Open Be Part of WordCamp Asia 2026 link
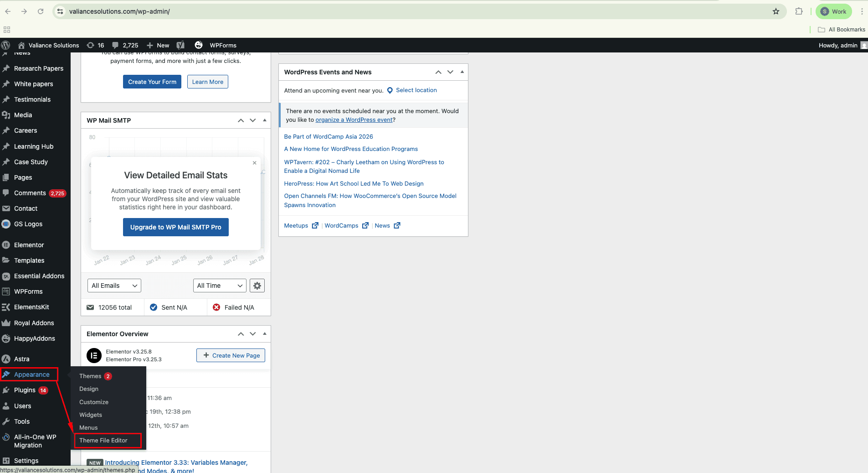The width and height of the screenshot is (868, 473). click(x=329, y=136)
